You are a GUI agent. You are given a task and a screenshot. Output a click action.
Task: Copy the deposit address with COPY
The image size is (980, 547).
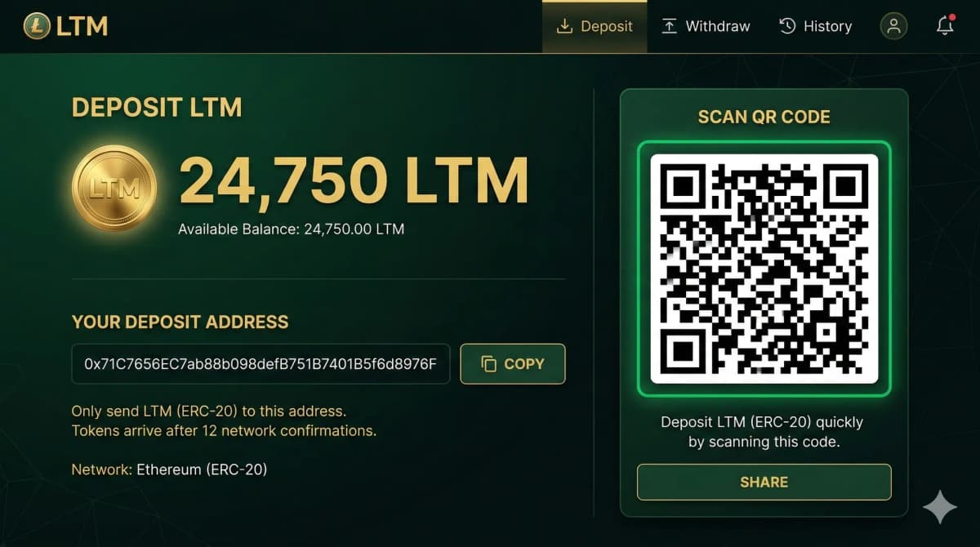coord(513,364)
